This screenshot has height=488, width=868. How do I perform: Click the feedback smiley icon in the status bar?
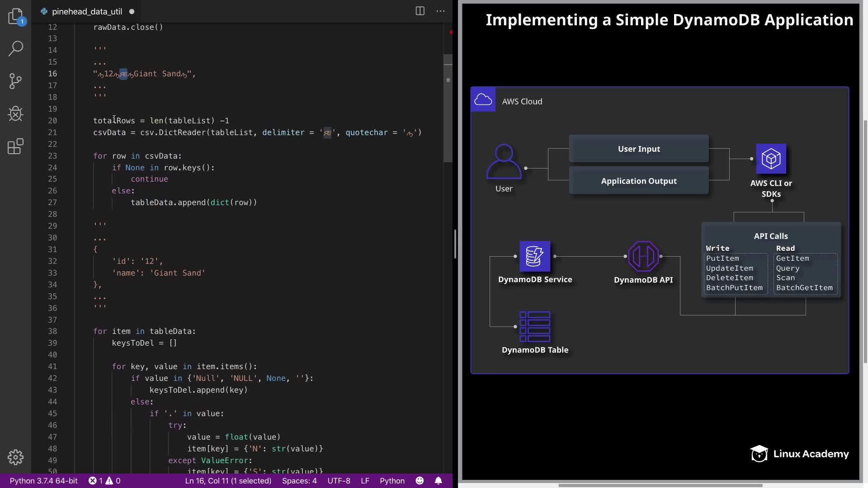420,481
